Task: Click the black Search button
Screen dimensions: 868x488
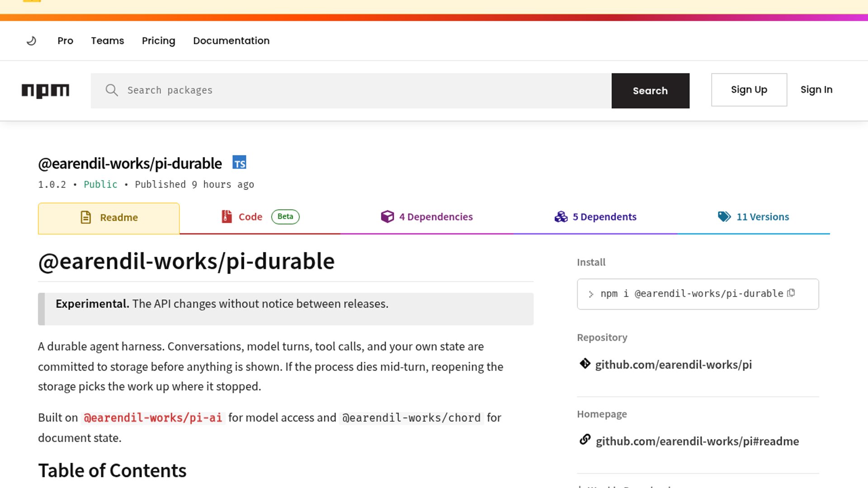Action: (x=650, y=91)
